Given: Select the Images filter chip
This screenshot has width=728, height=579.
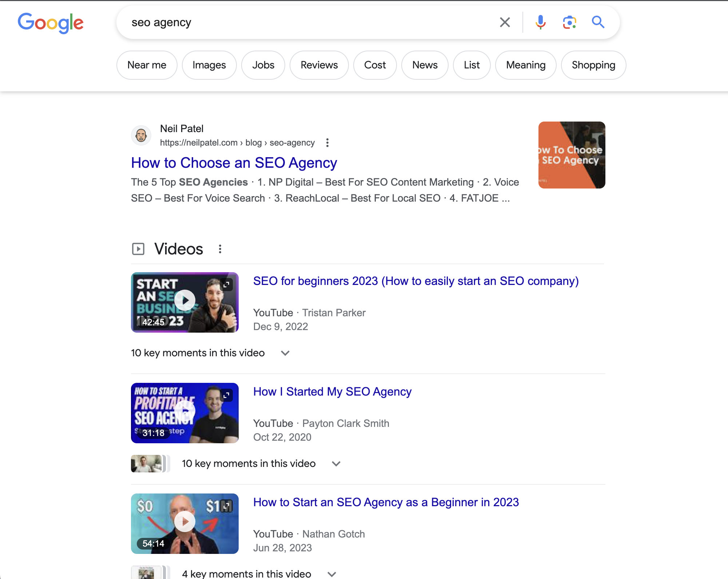Looking at the screenshot, I should 209,65.
